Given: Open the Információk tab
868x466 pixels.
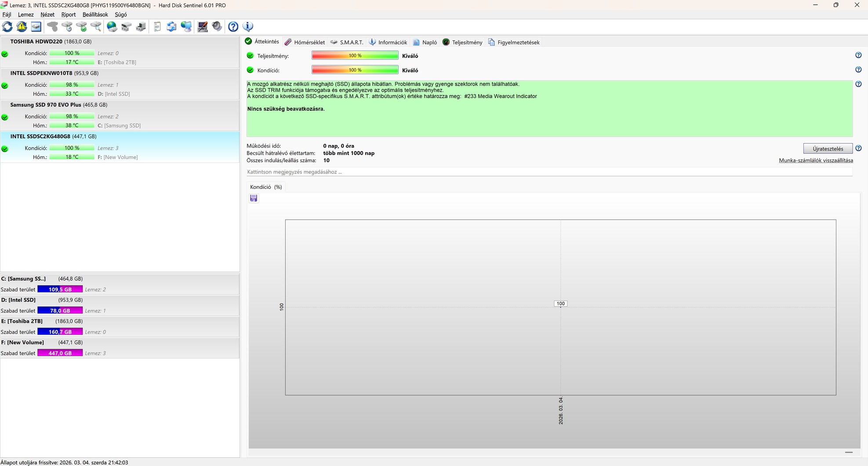Looking at the screenshot, I should [x=388, y=42].
